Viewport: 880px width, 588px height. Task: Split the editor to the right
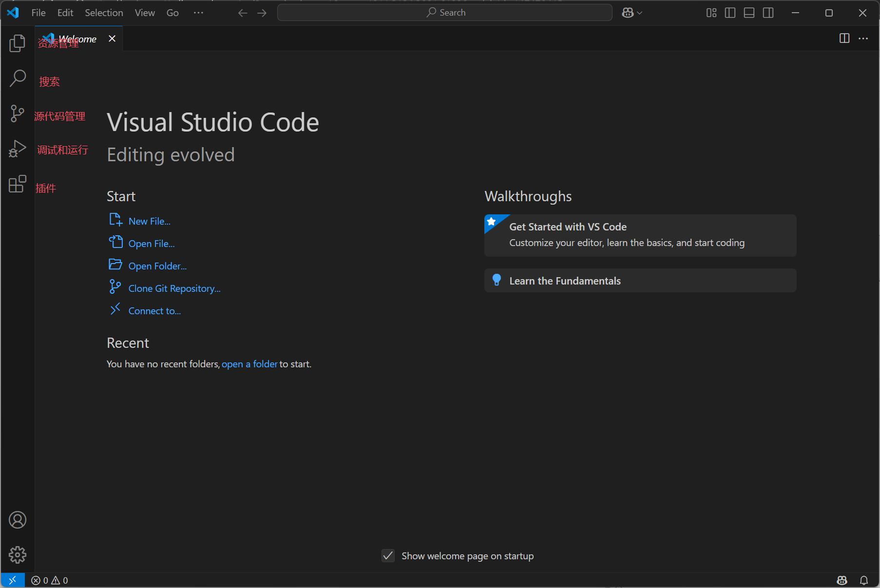(x=844, y=38)
